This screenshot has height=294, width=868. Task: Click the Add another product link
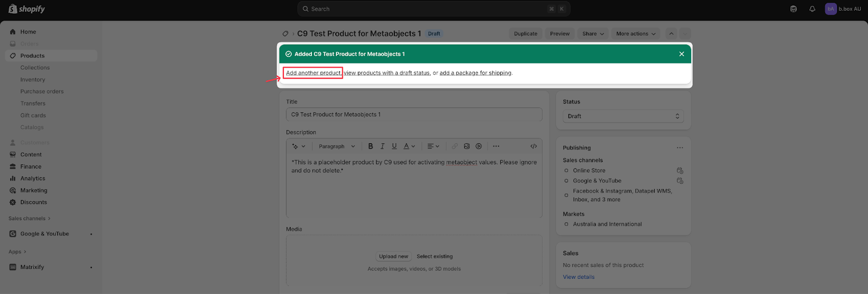click(x=313, y=73)
